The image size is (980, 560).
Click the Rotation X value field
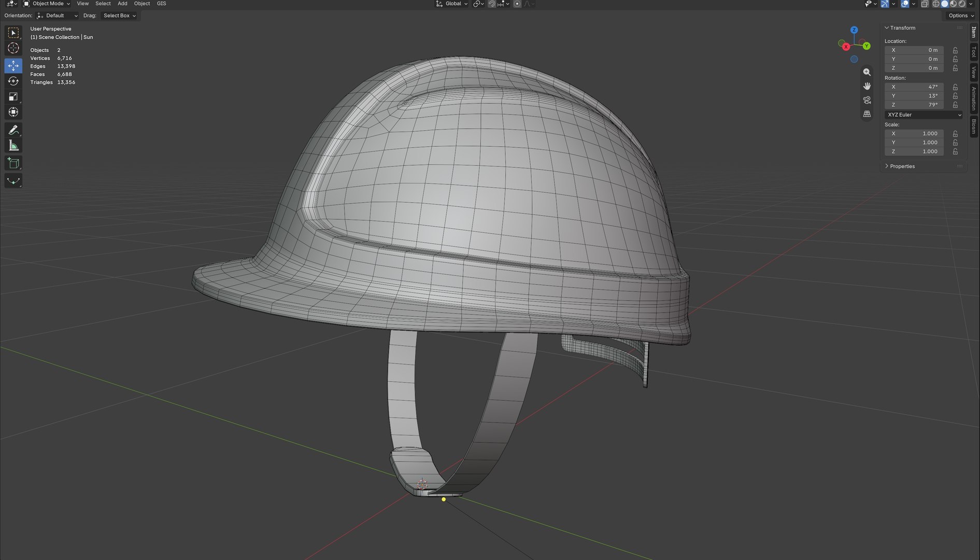coord(914,87)
